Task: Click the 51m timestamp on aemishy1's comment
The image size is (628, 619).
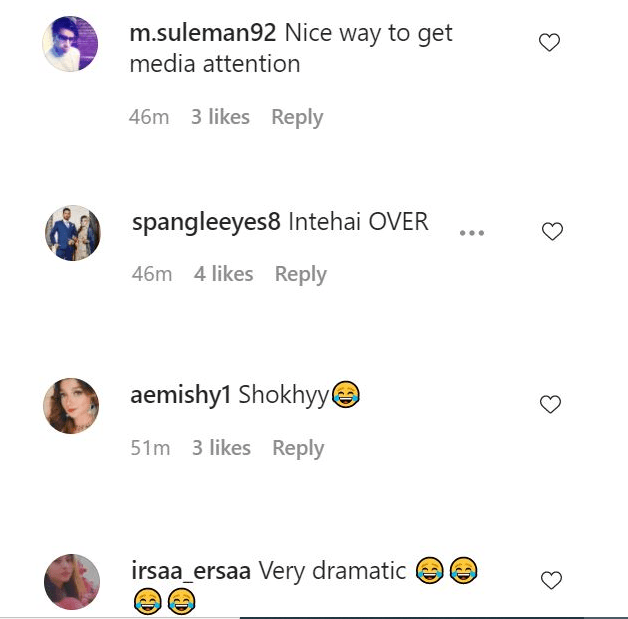Action: point(150,448)
